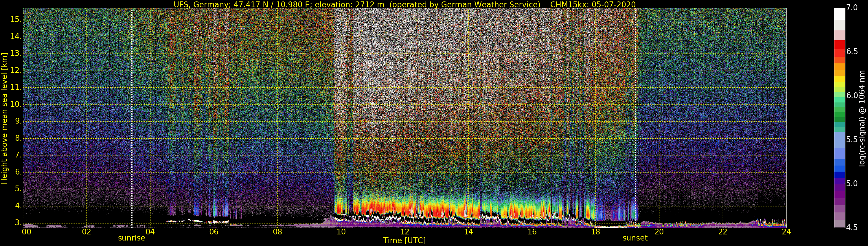Click the sunset label below time axis
This screenshot has height=246, width=868.
click(635, 238)
